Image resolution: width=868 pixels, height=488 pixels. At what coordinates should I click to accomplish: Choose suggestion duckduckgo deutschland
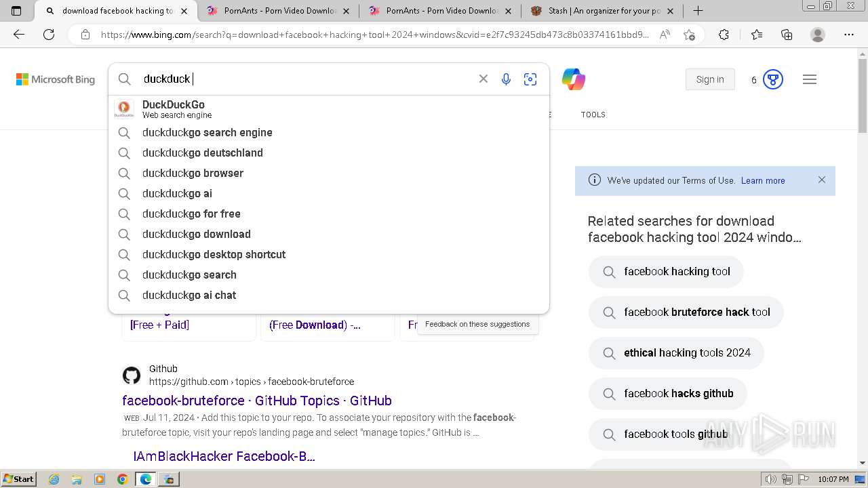(329, 153)
